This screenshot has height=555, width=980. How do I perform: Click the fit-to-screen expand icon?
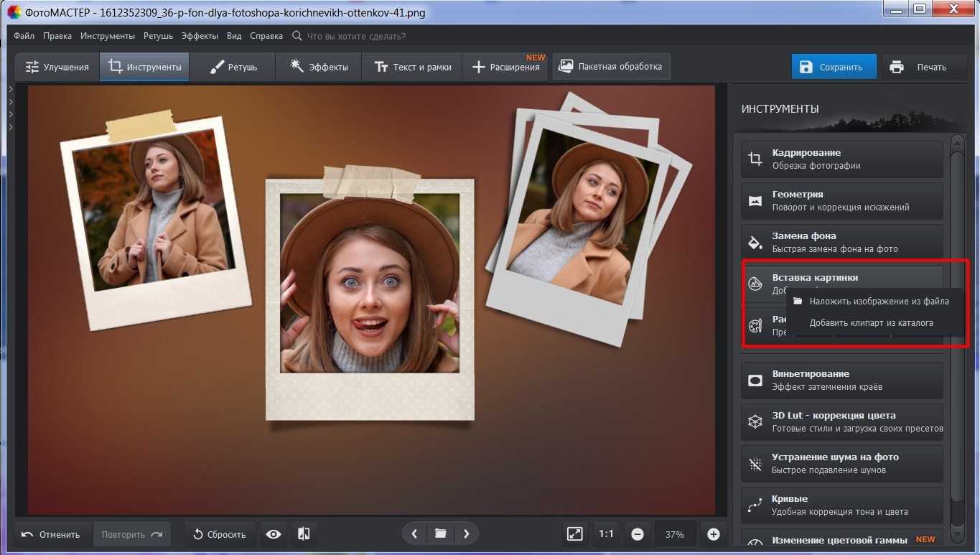574,534
